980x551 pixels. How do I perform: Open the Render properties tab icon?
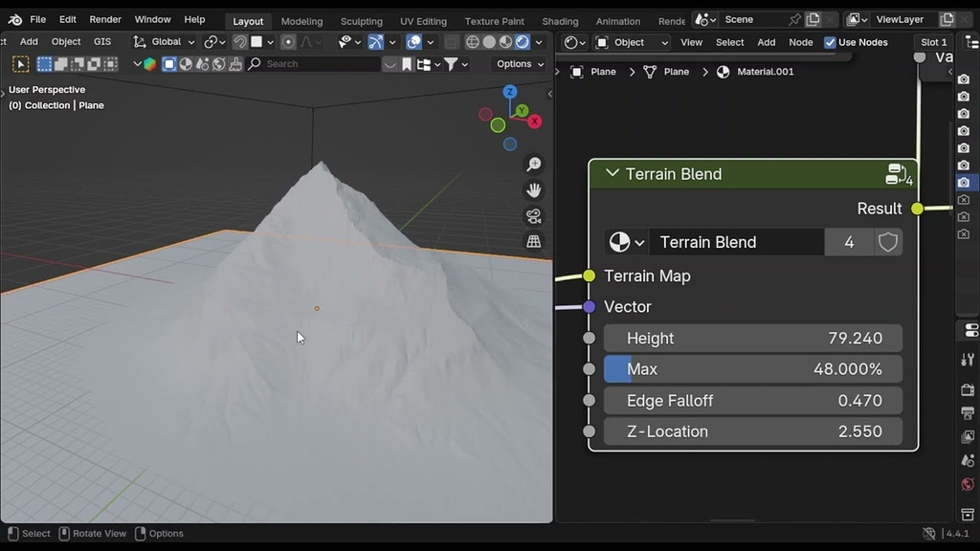[x=968, y=390]
